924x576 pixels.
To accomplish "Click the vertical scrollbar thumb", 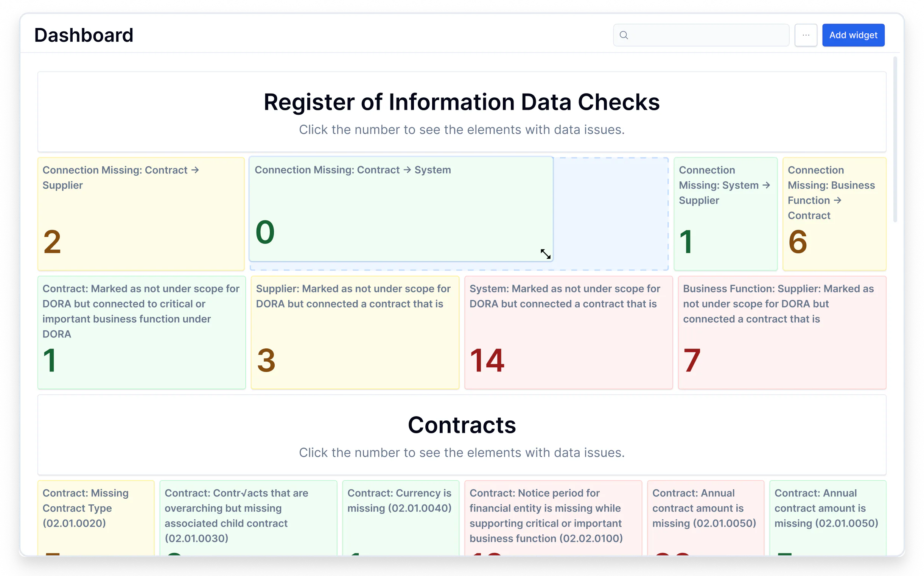I will click(895, 139).
